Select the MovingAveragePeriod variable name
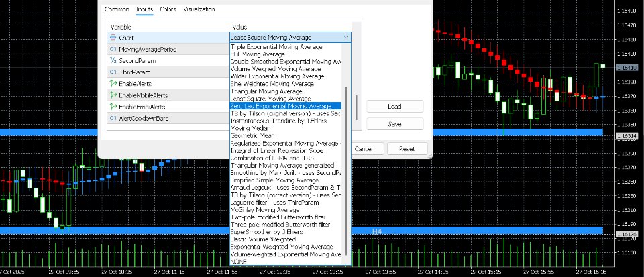This screenshot has height=277, width=644. pos(148,49)
